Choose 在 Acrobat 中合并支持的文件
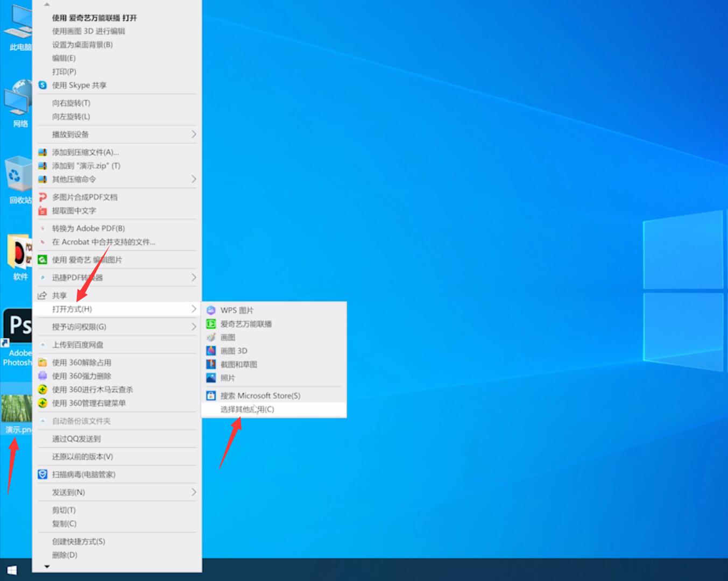The image size is (728, 581). (x=103, y=242)
